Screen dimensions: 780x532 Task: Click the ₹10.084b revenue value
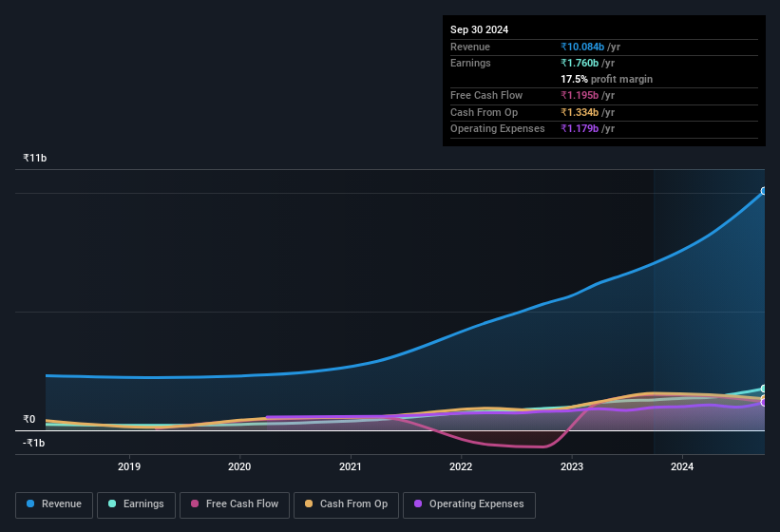pos(582,47)
